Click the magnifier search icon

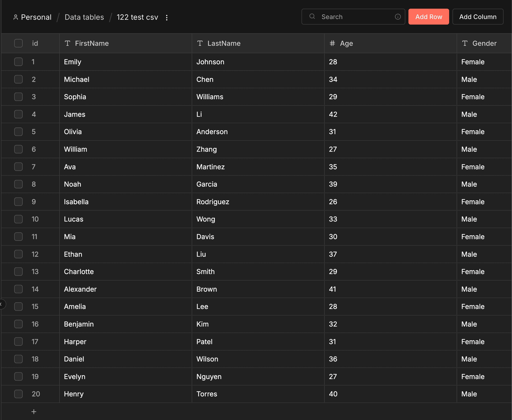click(312, 16)
